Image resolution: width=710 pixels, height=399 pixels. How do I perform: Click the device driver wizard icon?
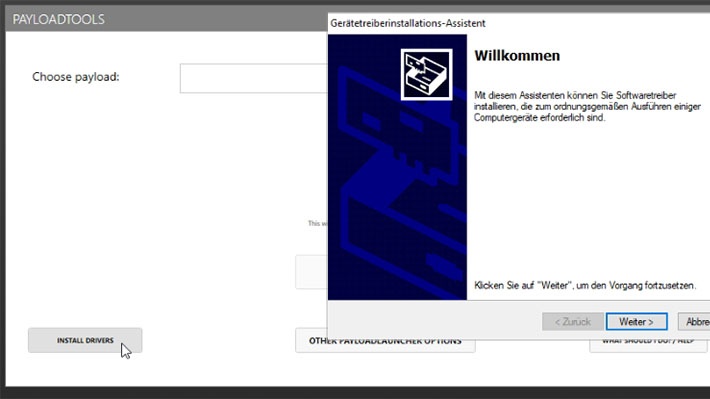click(427, 75)
